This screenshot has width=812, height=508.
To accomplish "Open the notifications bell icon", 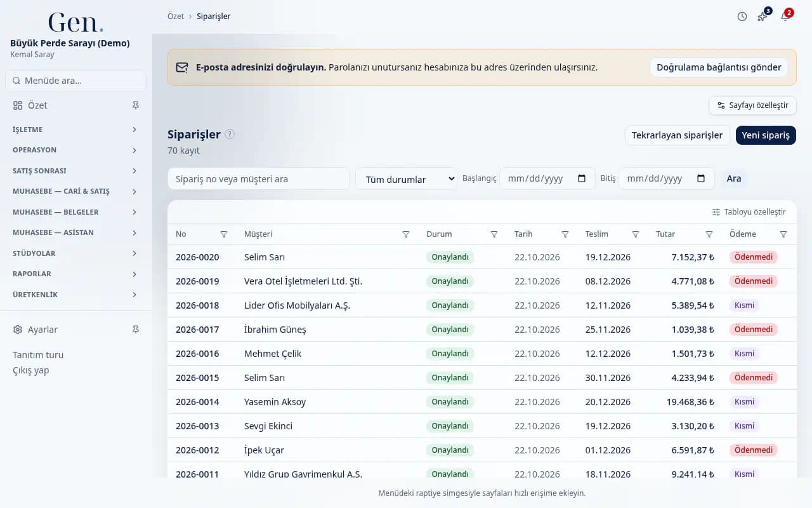I will [x=785, y=17].
